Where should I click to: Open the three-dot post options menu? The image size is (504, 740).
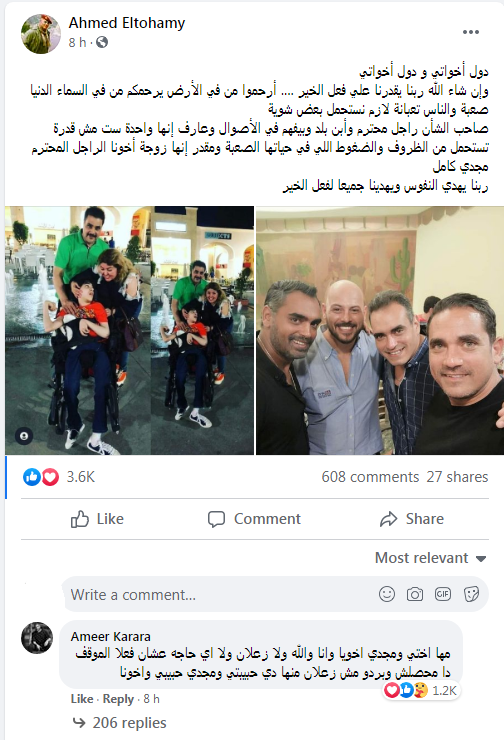[x=470, y=32]
